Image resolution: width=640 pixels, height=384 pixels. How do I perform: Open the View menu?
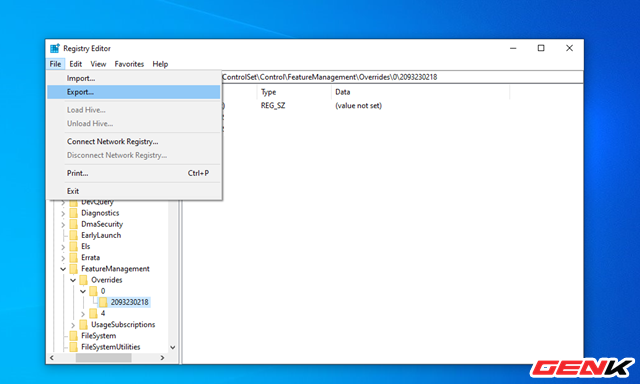(x=98, y=64)
